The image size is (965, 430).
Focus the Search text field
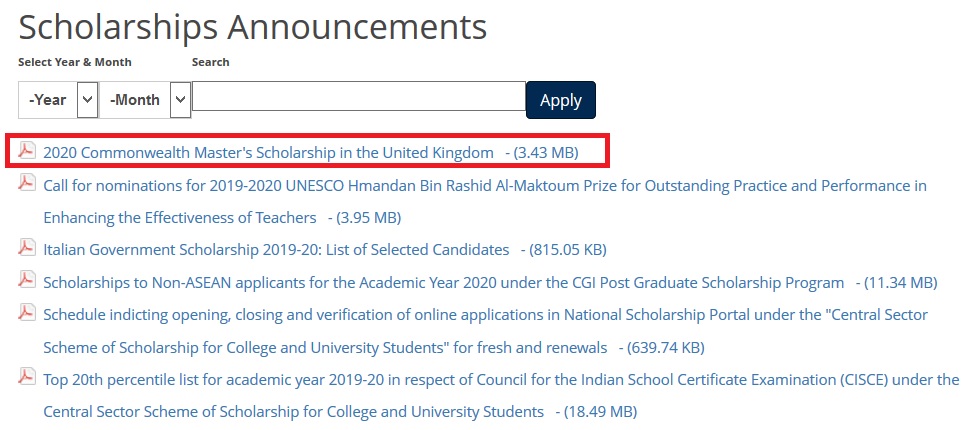[x=358, y=97]
